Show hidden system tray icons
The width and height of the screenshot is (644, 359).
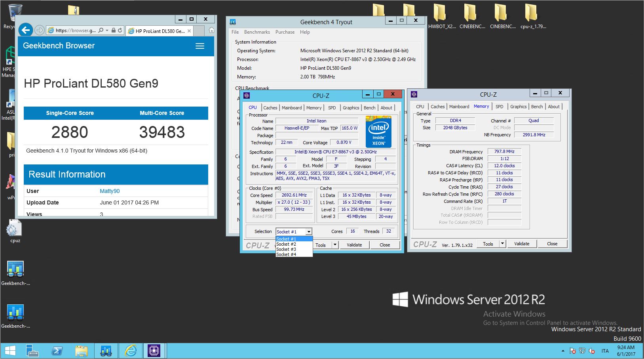tap(563, 351)
